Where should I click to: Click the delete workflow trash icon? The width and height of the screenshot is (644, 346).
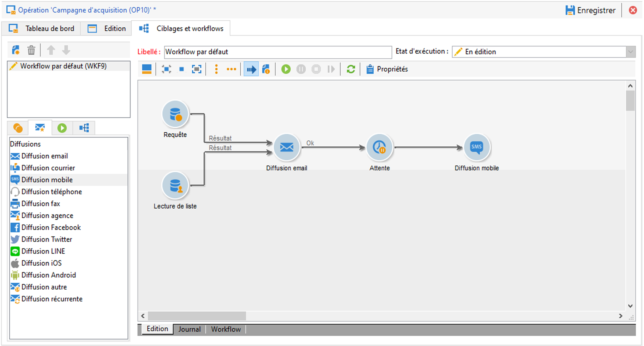tap(31, 50)
